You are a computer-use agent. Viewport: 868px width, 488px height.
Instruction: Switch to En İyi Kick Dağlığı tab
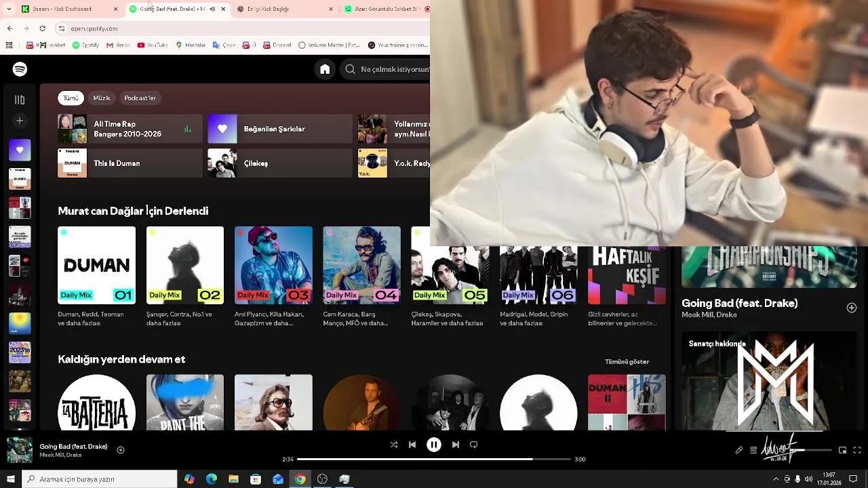[285, 9]
